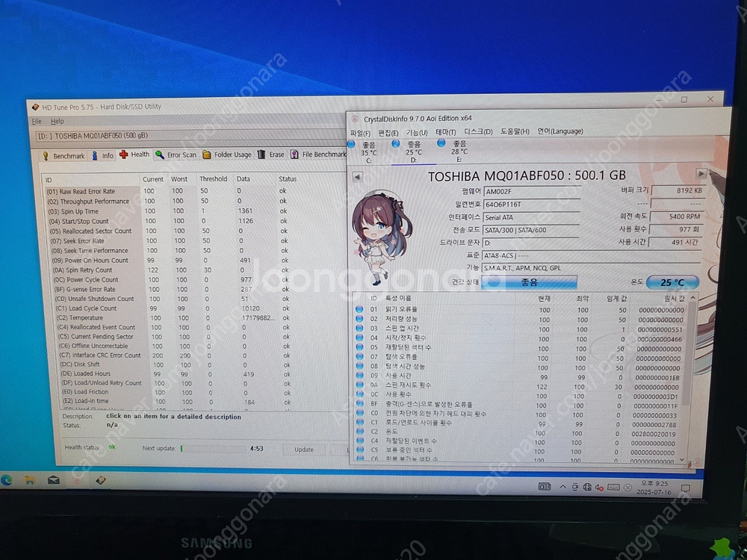This screenshot has height=560, width=747.
Task: Go to previous disk with the left arrow
Action: (357, 177)
